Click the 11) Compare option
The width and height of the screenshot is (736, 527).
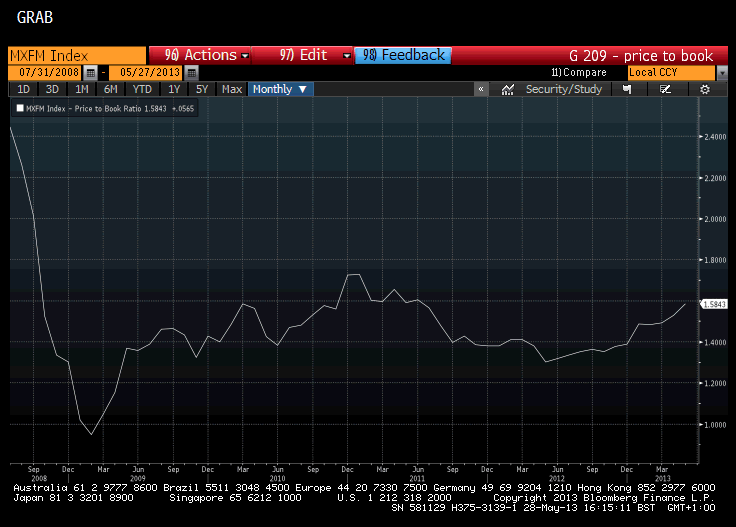pos(579,72)
